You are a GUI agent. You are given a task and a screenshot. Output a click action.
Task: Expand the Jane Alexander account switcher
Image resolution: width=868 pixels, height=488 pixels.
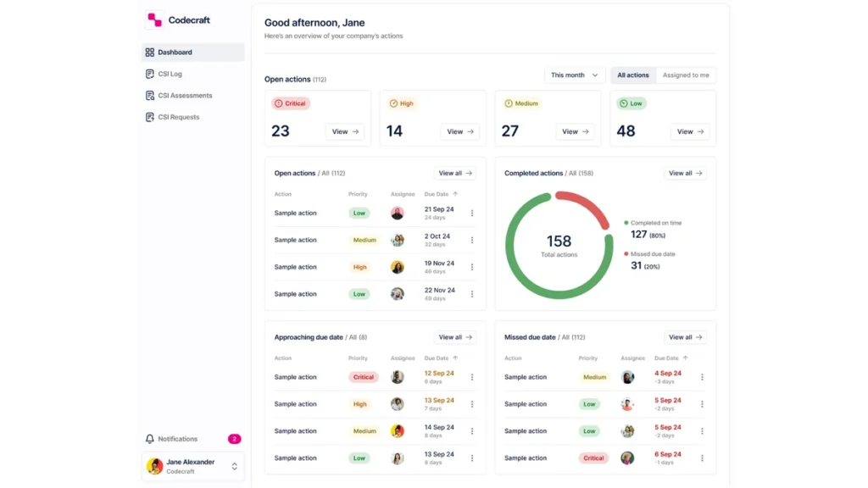(x=235, y=467)
